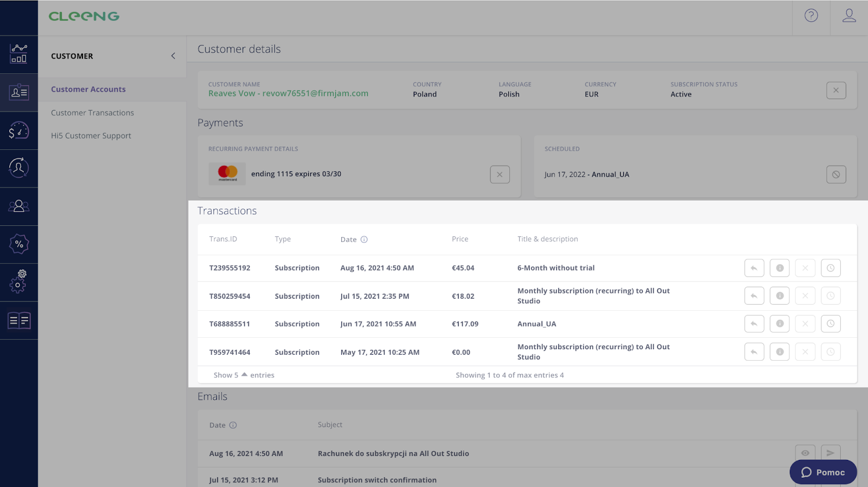Click the Aug 16, 2021 4:50 AM transaction date
The image size is (868, 487).
tap(377, 268)
